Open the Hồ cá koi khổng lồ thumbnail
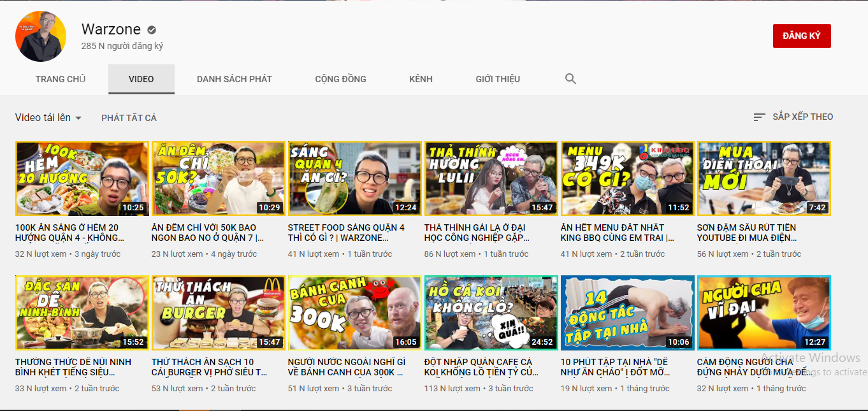The height and width of the screenshot is (411, 868). (491, 313)
